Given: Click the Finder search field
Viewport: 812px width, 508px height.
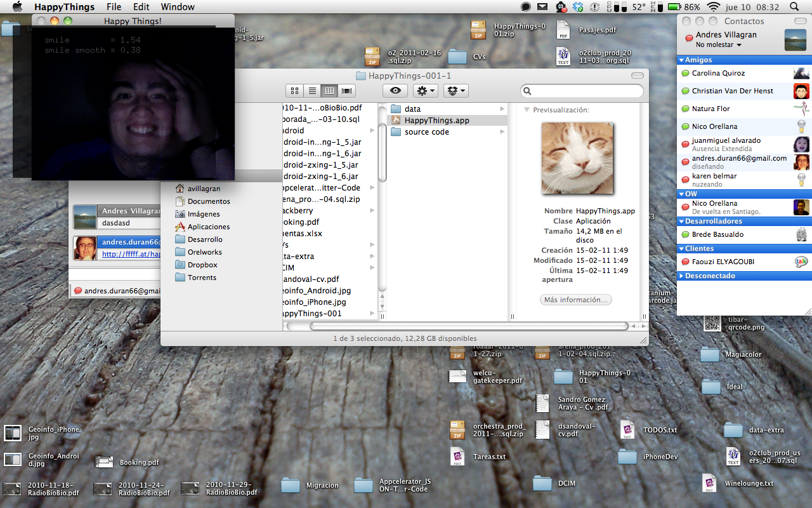Looking at the screenshot, I should [582, 91].
